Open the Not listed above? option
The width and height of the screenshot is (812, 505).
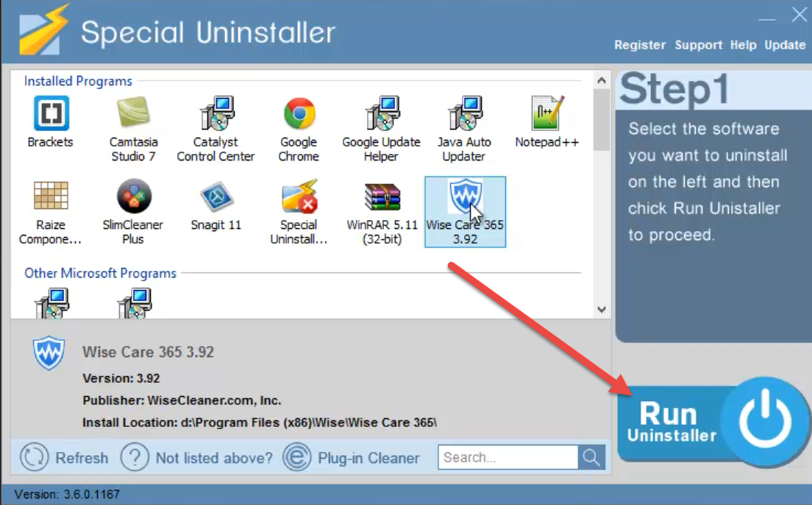click(196, 458)
